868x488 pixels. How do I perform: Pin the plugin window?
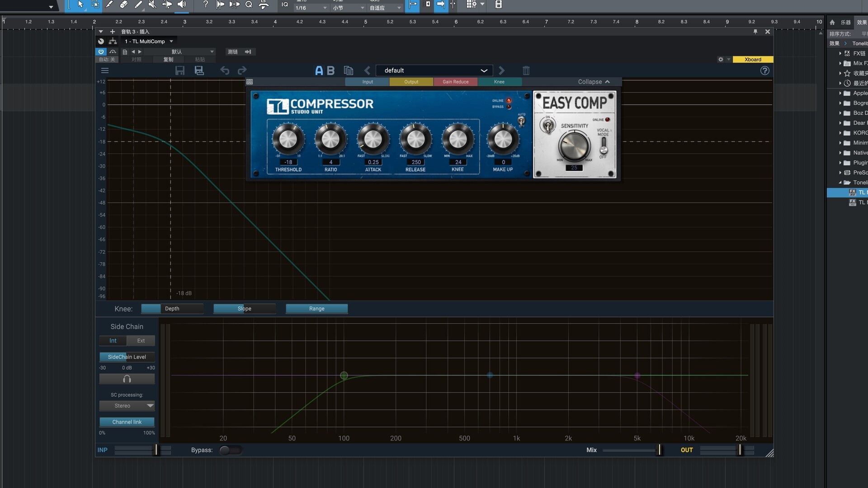pos(755,32)
